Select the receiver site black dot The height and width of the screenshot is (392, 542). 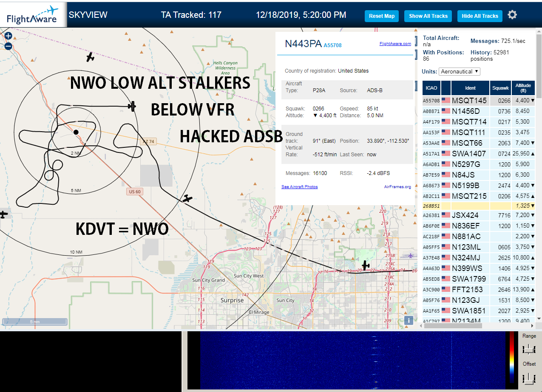coord(76,132)
